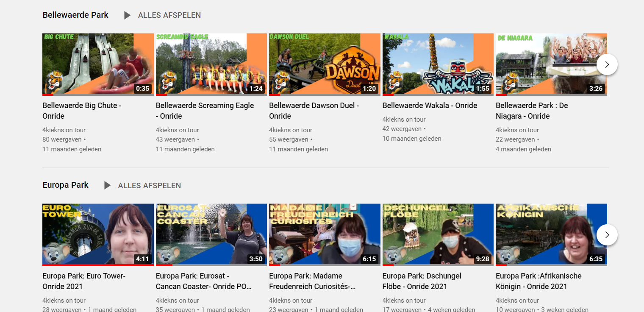Open the Madame Freudenreich Curiosités thumbnail
The image size is (644, 312).
(325, 235)
